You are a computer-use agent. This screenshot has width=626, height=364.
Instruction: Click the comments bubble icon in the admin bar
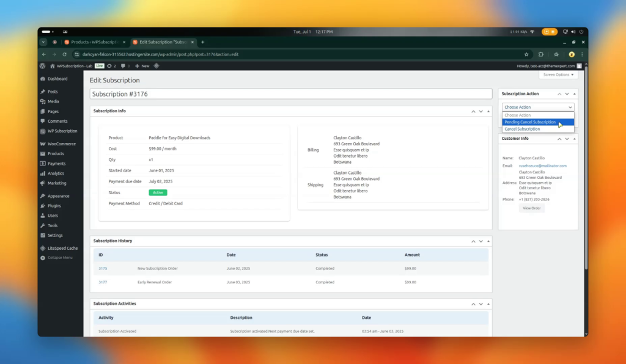(x=123, y=66)
